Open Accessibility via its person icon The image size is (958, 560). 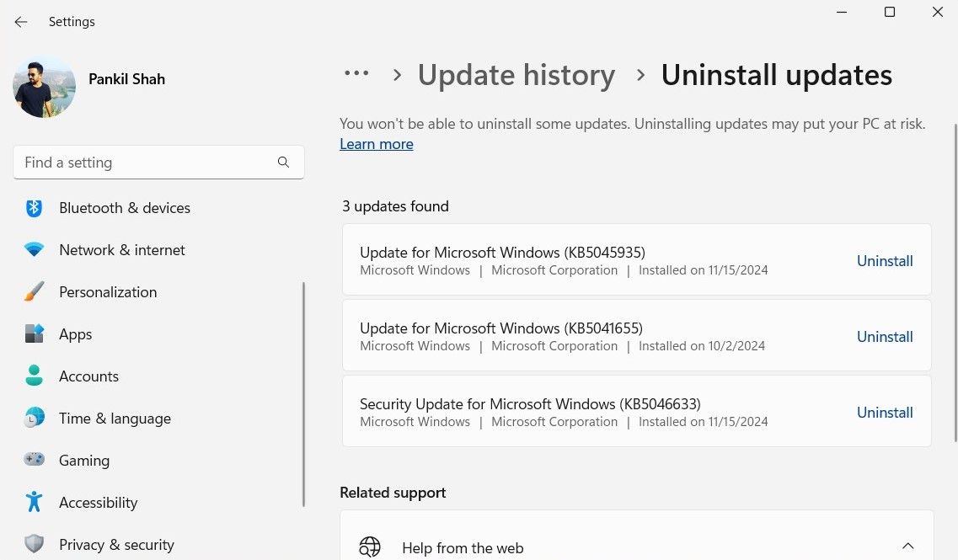coord(34,503)
